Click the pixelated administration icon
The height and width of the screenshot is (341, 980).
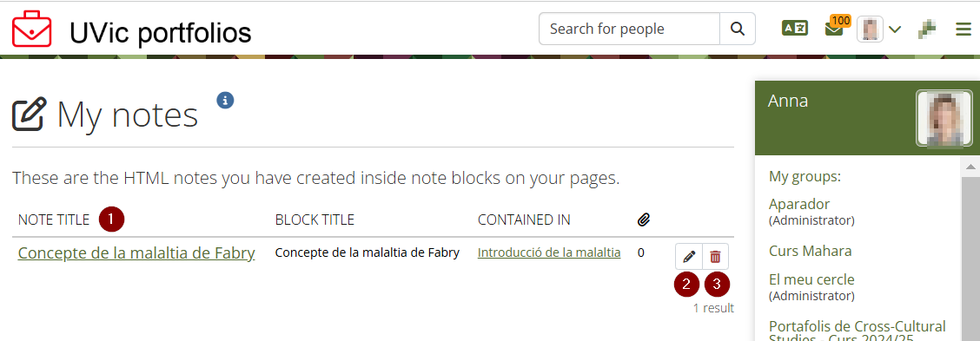pos(928,29)
